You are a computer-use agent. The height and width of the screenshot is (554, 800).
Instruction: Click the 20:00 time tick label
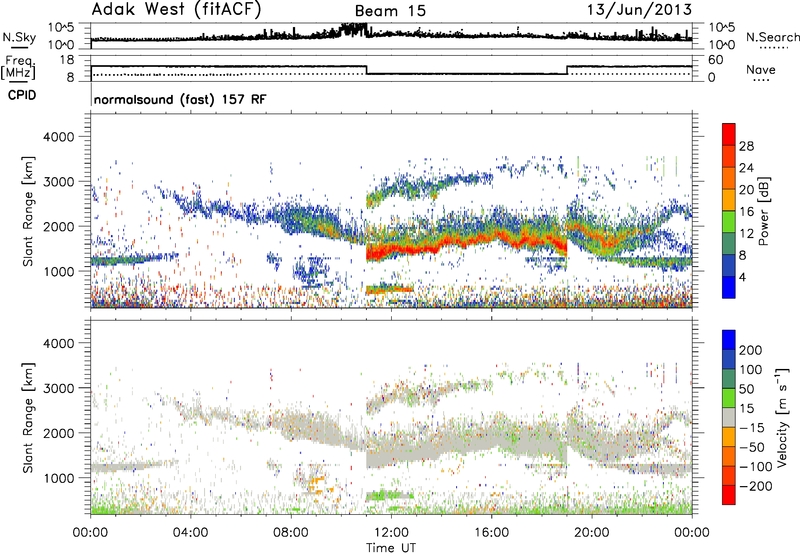591,533
